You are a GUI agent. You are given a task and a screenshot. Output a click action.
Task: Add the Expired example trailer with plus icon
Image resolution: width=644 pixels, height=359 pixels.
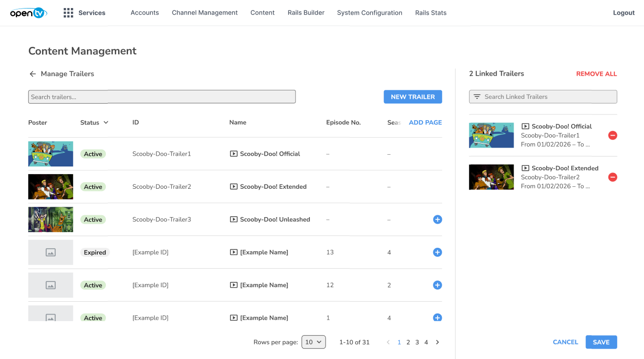pyautogui.click(x=438, y=252)
